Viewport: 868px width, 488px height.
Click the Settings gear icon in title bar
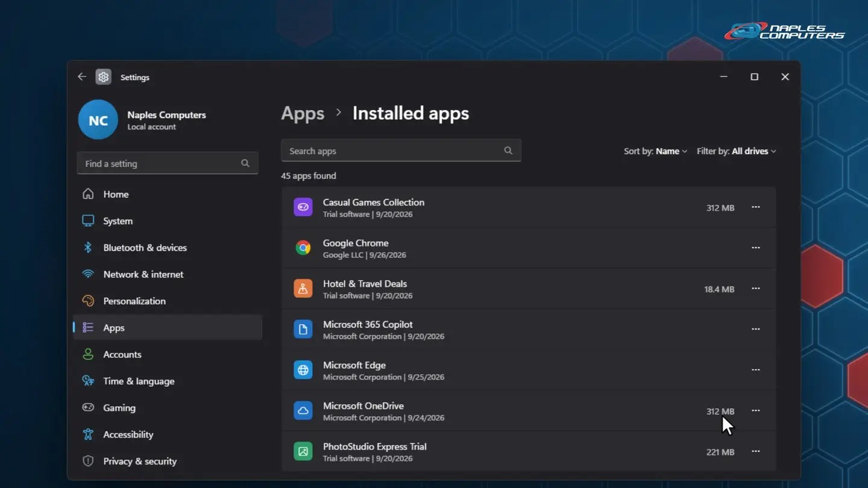tap(104, 77)
